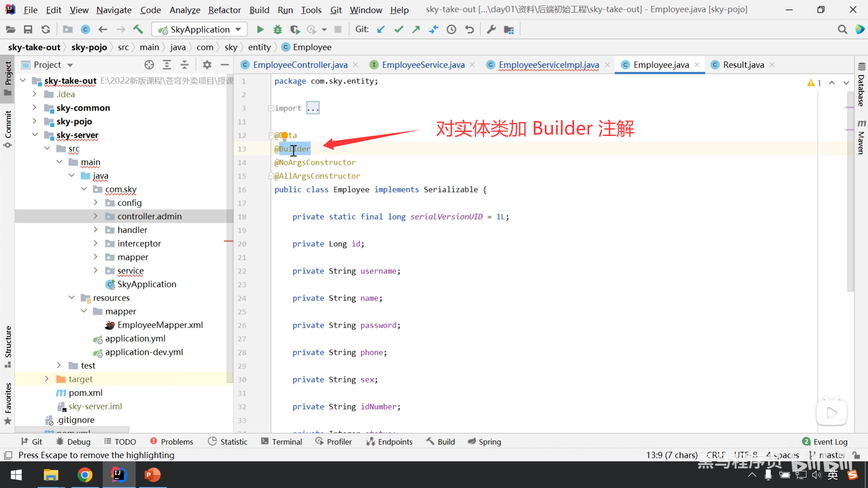Expand the sky-common module folder
The image size is (868, 488).
pos(34,108)
